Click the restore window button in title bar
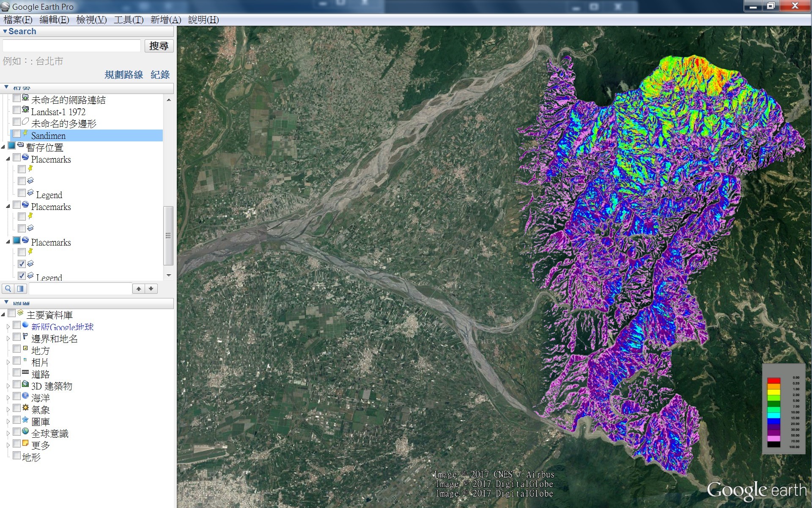 [771, 6]
